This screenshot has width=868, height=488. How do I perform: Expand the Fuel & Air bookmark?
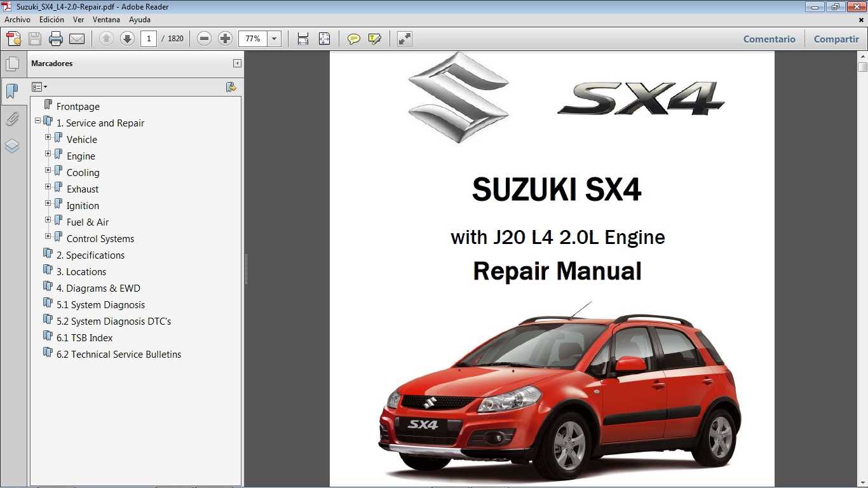coord(48,220)
